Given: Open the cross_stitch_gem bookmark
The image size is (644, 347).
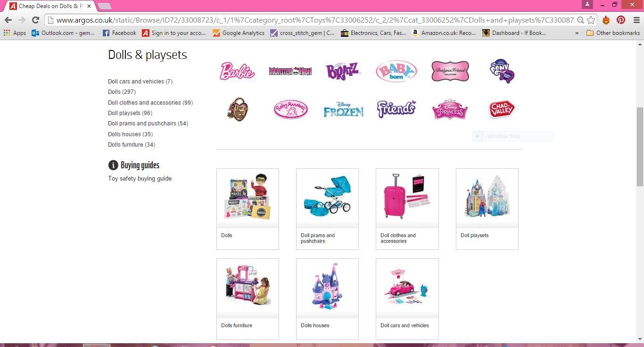Looking at the screenshot, I should coord(302,33).
